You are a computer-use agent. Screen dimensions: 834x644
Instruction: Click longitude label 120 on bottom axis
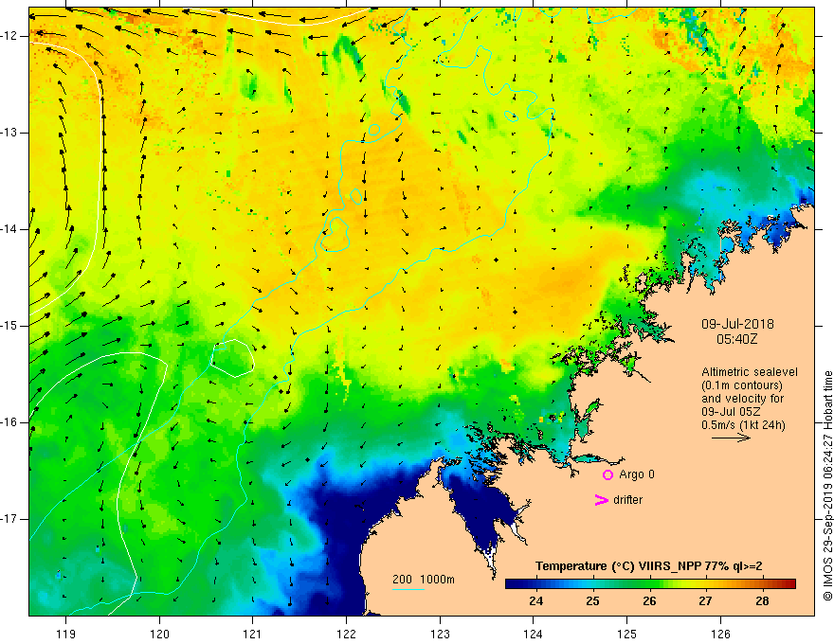click(159, 634)
